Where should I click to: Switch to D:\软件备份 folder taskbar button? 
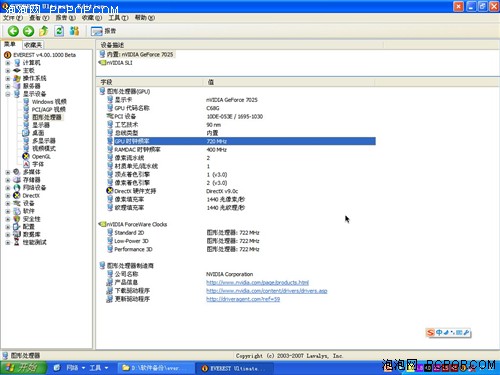156,368
